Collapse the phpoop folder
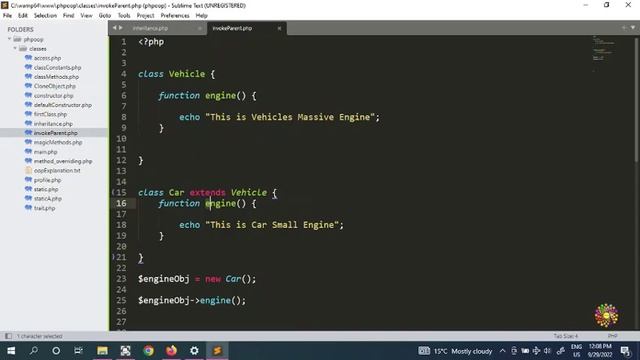640x360 pixels. click(9, 39)
